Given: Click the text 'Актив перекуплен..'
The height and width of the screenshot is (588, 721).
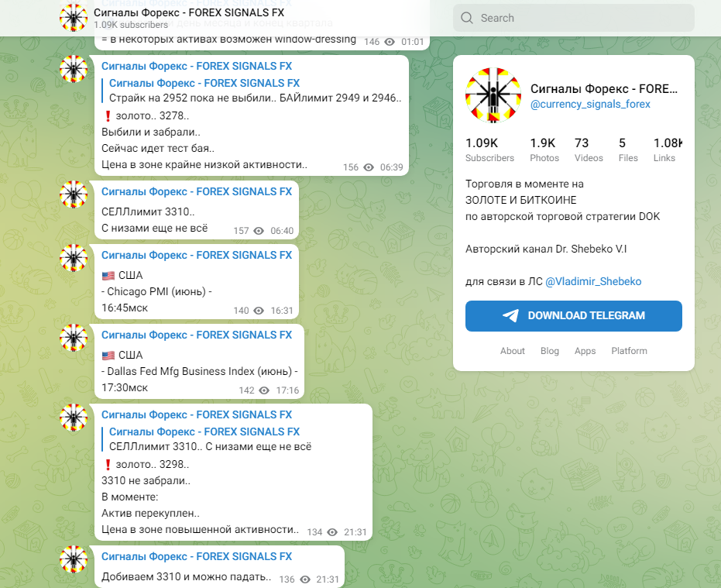Looking at the screenshot, I should point(150,514).
